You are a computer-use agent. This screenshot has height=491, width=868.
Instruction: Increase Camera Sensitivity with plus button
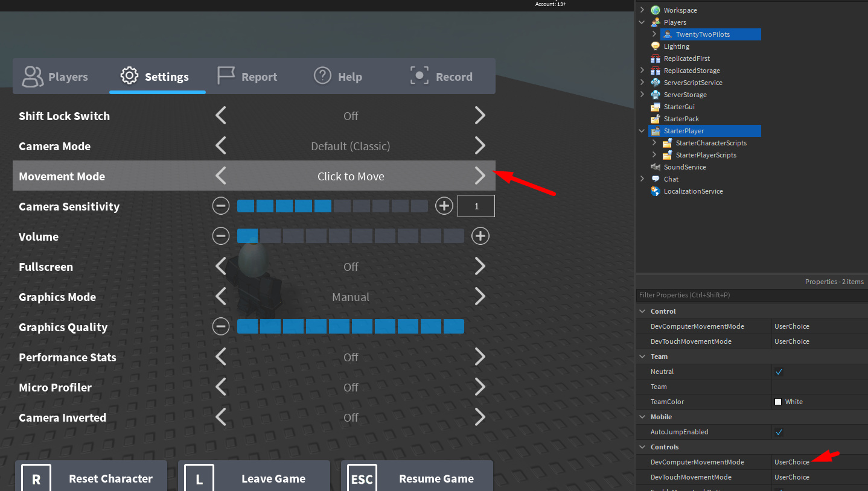coord(444,206)
